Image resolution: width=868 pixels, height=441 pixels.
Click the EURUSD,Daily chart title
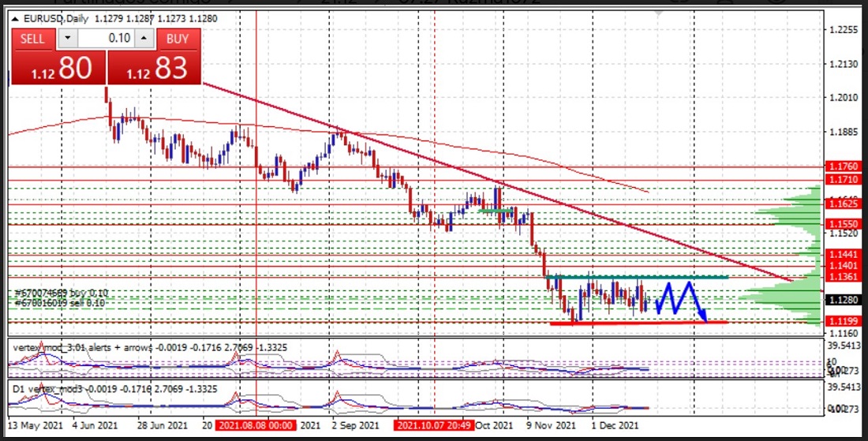pos(56,18)
